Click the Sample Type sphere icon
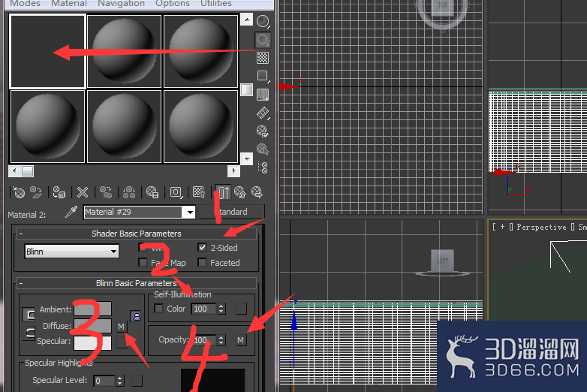 click(x=263, y=21)
